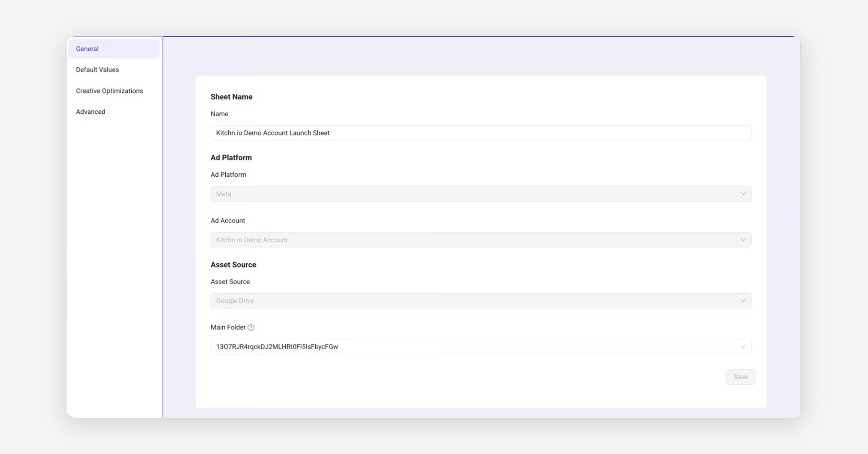Click the Main Folder help question-mark icon
The height and width of the screenshot is (454, 868).
pyautogui.click(x=251, y=327)
